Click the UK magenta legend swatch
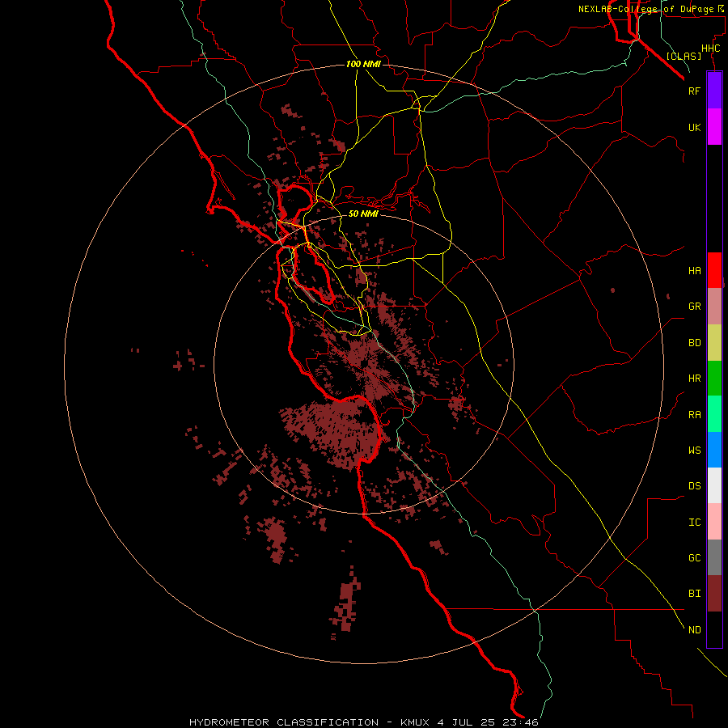Image resolution: width=728 pixels, height=728 pixels. (x=714, y=127)
